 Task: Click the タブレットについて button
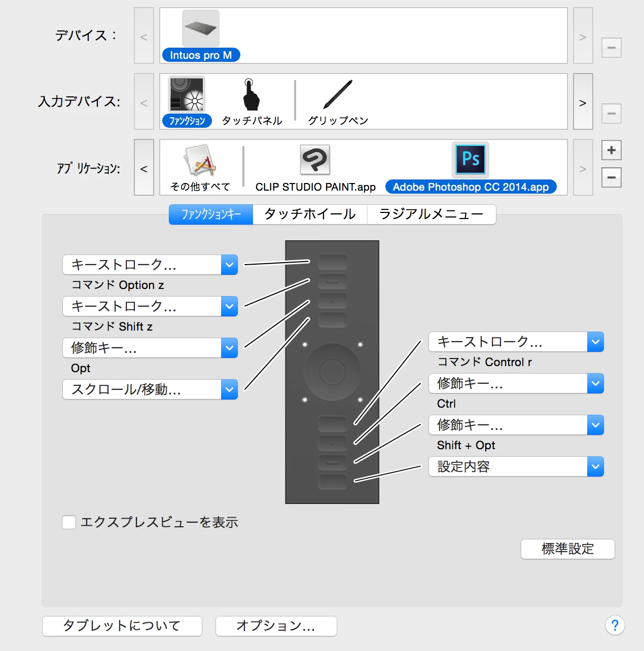pos(122,626)
